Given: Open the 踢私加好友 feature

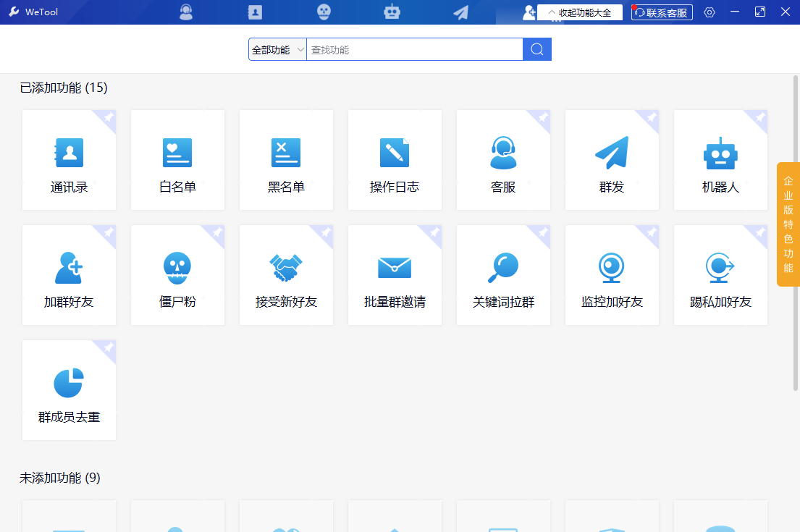Looking at the screenshot, I should coord(721,275).
